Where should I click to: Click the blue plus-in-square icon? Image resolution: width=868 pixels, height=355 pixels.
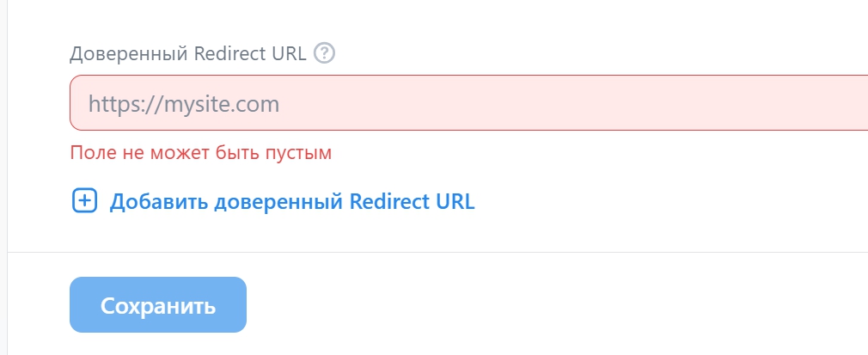click(x=83, y=202)
